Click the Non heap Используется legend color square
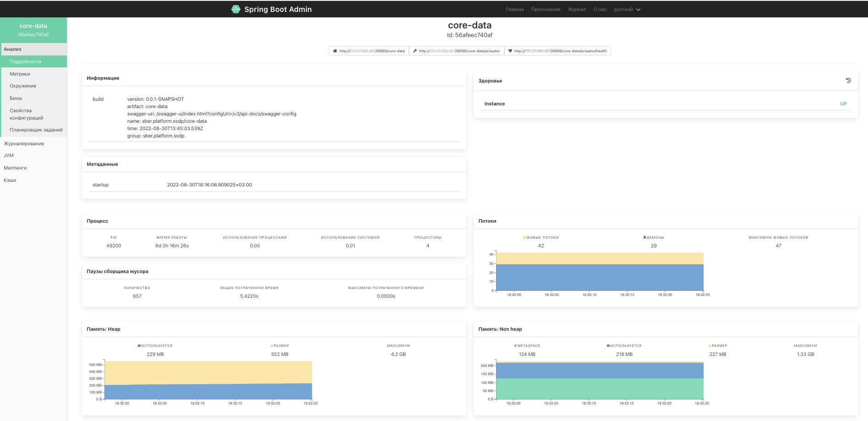 [x=608, y=345]
